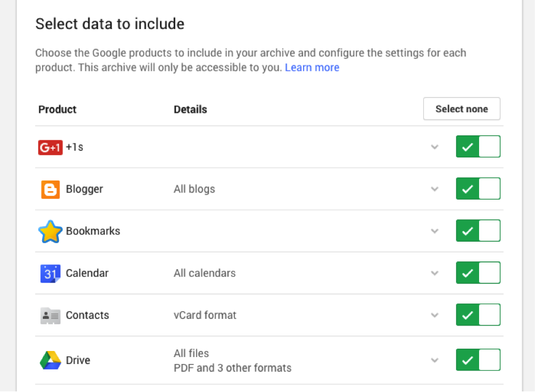Click the Drive "PDF and 3 other formats" text

point(232,368)
